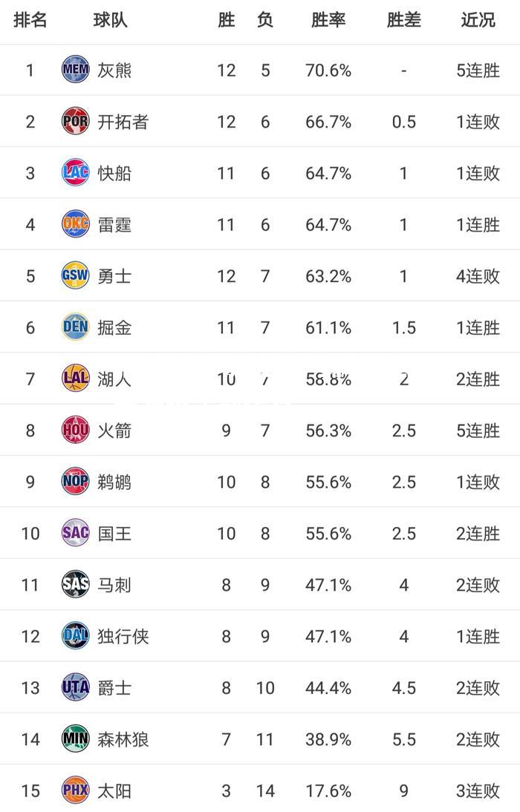The width and height of the screenshot is (520, 812).
Task: Click the 排名 column header
Action: click(x=30, y=20)
